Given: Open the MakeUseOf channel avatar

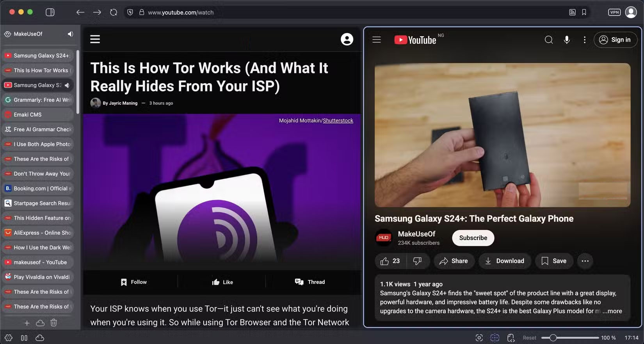Looking at the screenshot, I should (x=383, y=237).
